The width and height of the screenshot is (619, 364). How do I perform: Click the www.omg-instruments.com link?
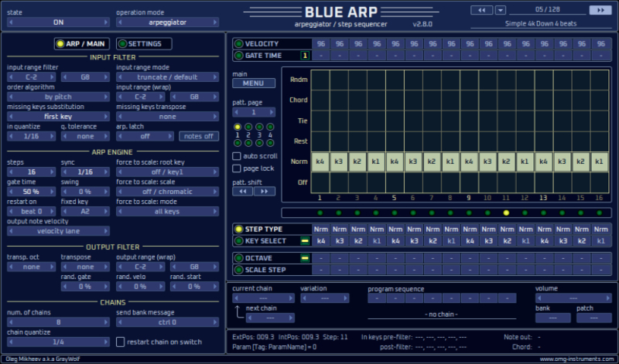pyautogui.click(x=576, y=359)
